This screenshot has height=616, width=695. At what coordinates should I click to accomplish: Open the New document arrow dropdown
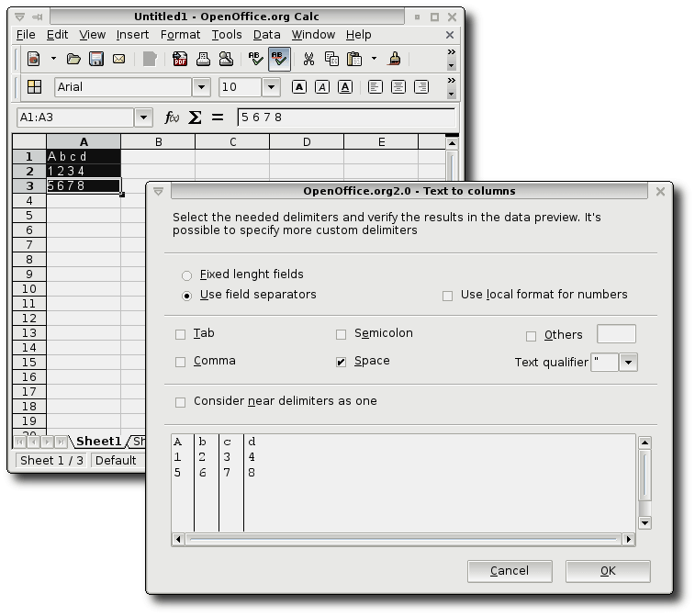53,58
